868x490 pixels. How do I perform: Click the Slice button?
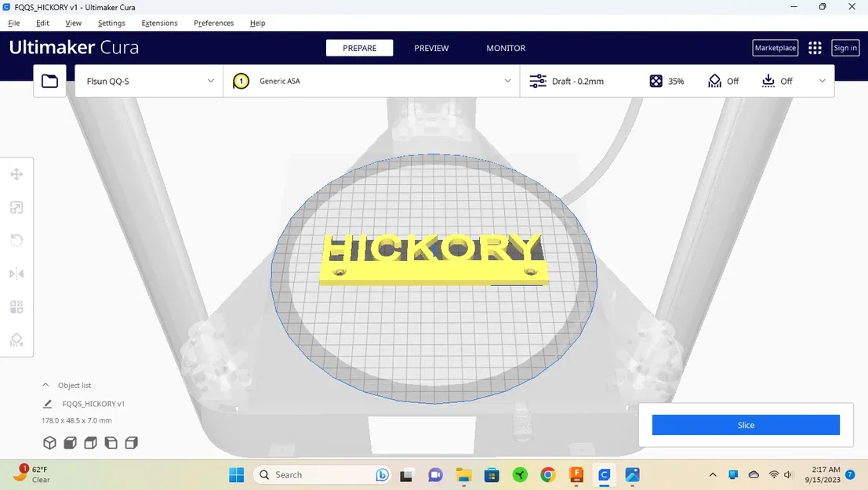pos(746,425)
